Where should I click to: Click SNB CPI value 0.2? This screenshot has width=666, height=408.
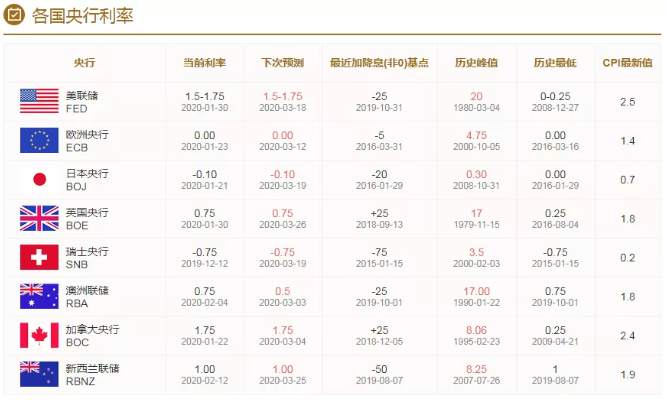click(627, 258)
